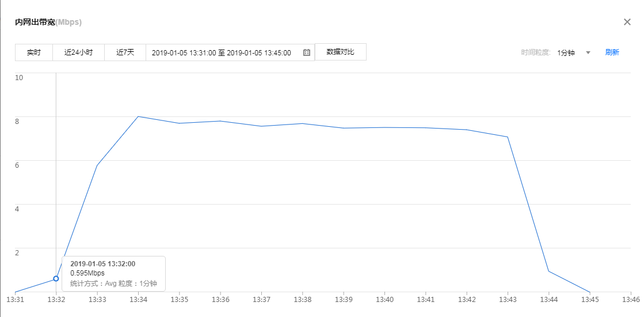Close the 内网出带宽 chart panel
The width and height of the screenshot is (644, 317).
(x=627, y=22)
